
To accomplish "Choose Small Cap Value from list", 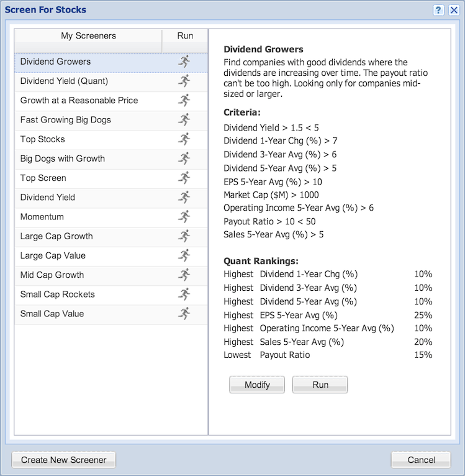I will click(111, 314).
